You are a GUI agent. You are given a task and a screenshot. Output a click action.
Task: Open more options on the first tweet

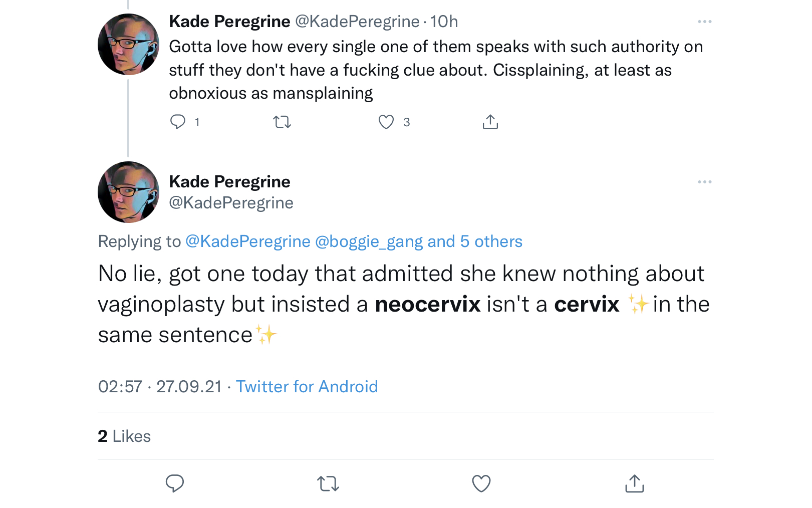(705, 22)
